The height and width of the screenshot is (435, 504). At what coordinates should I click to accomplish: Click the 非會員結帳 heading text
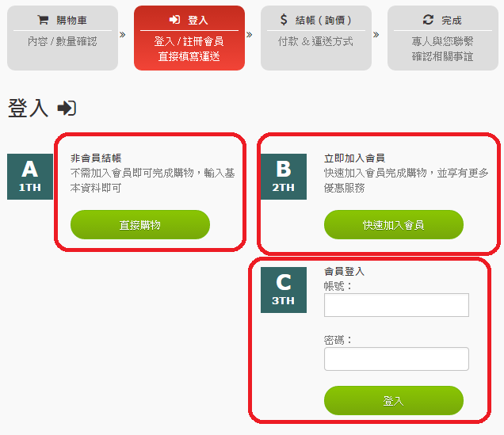96,158
